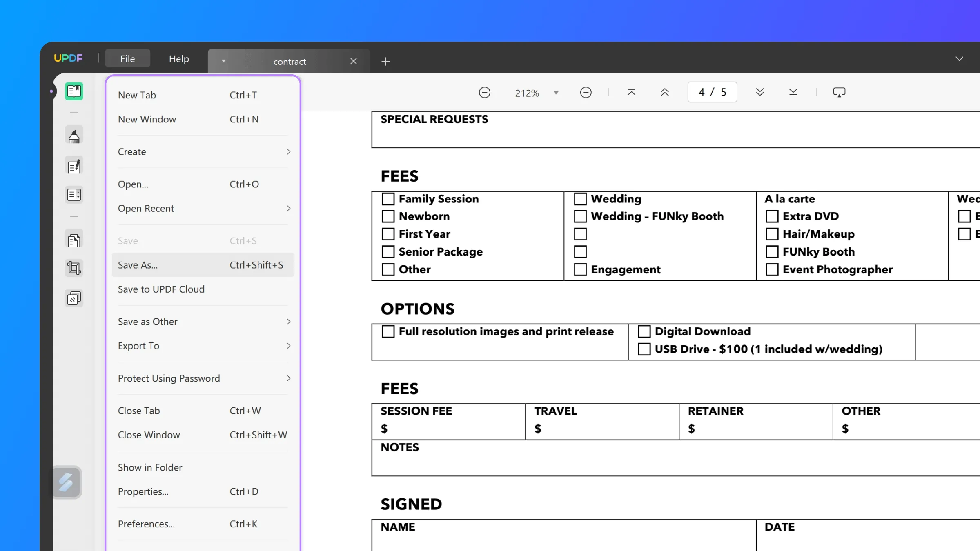Select the Save to UPDF Cloud option
Screen dimensions: 980x551
(161, 289)
